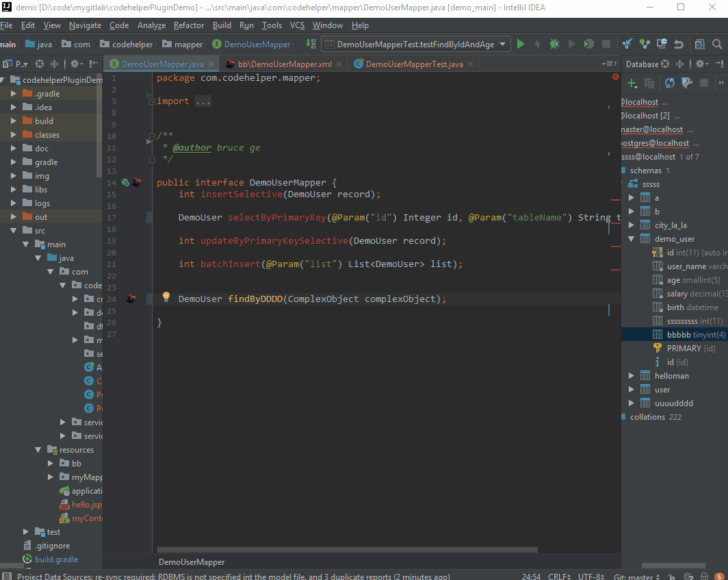Click the editor horizontal scrollbar
728x580 pixels.
tap(348, 550)
